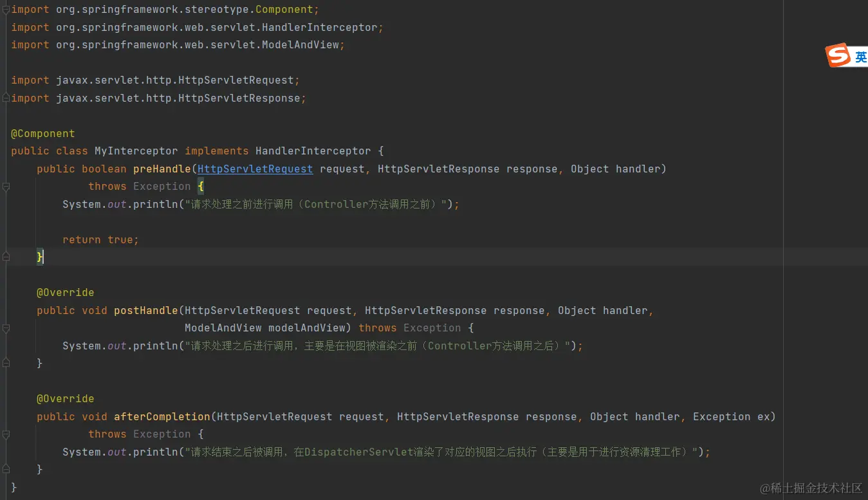Collapse the preHandle method using its gutter fold marker
The height and width of the screenshot is (500, 868).
[6, 187]
